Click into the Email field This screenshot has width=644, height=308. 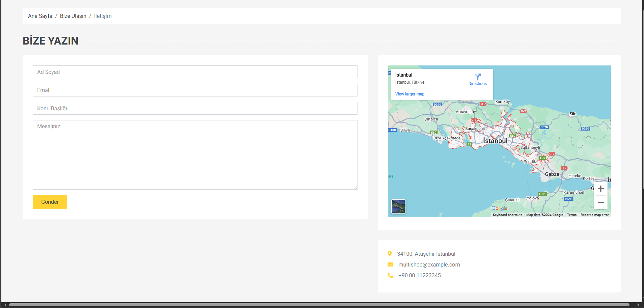pos(195,90)
